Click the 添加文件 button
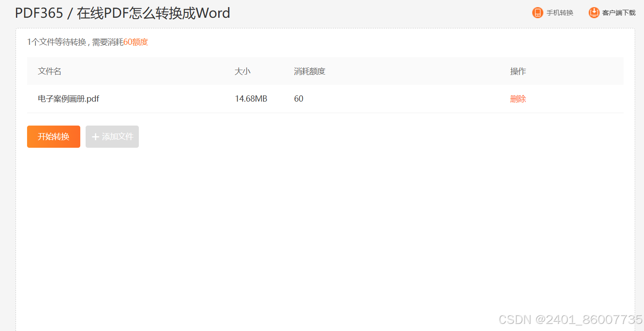This screenshot has height=331, width=644. coord(112,137)
